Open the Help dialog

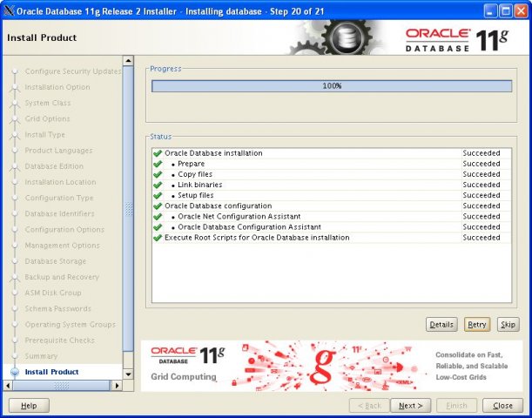tap(29, 406)
